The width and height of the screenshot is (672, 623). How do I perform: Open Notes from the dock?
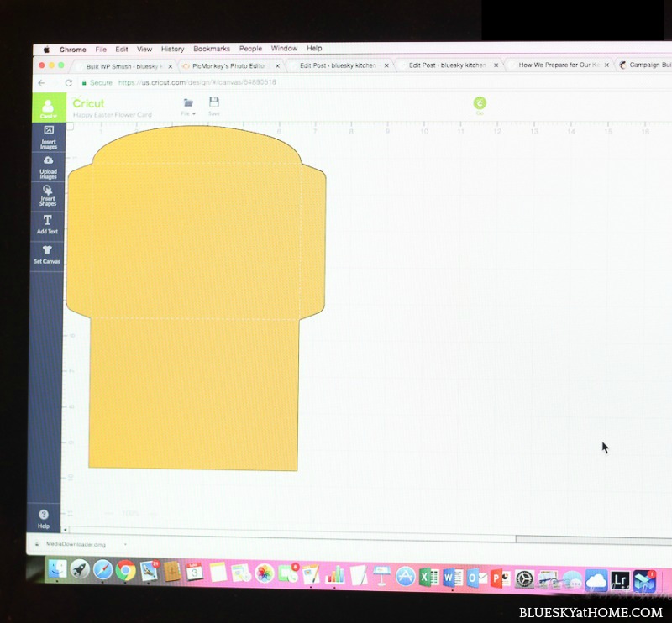pyautogui.click(x=218, y=573)
